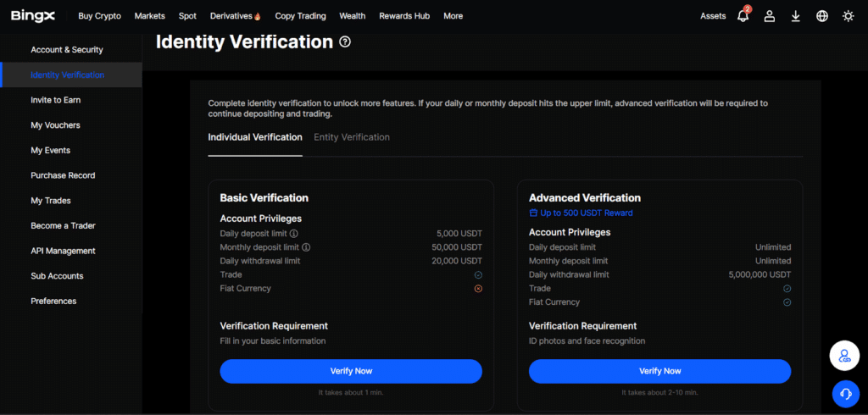This screenshot has width=868, height=415.
Task: Click the download app icon
Action: click(795, 16)
